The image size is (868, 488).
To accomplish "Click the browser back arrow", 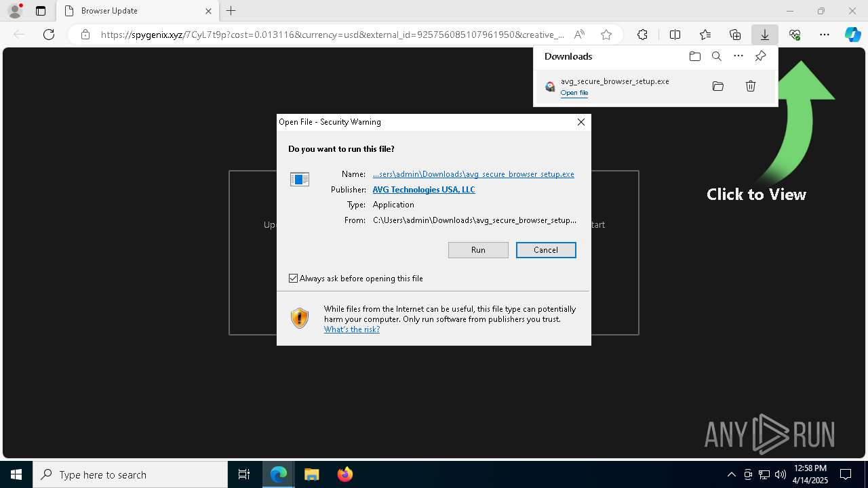I will 19,35.
